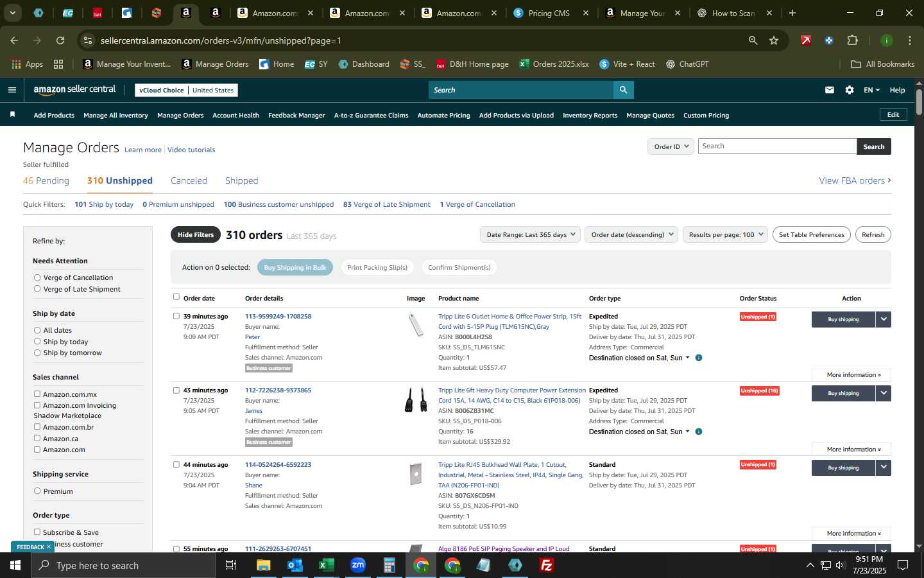The width and height of the screenshot is (924, 578).
Task: Open the settings gear icon in Seller Central
Action: 850,90
